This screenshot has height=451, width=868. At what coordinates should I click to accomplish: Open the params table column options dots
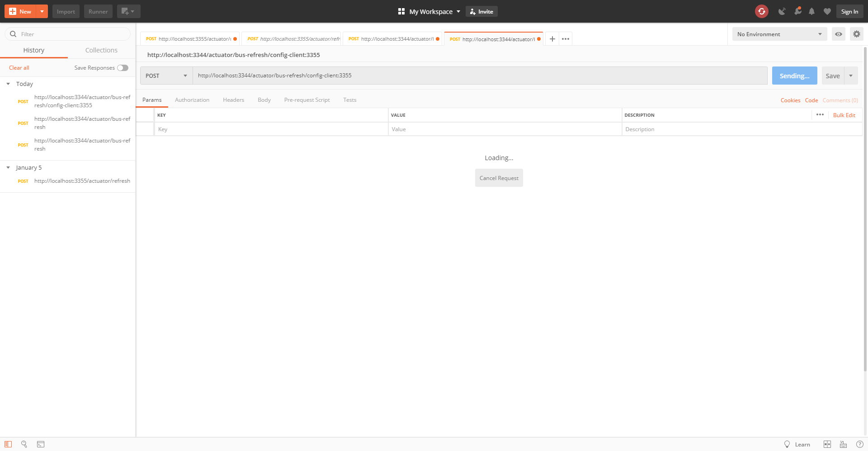(x=820, y=115)
